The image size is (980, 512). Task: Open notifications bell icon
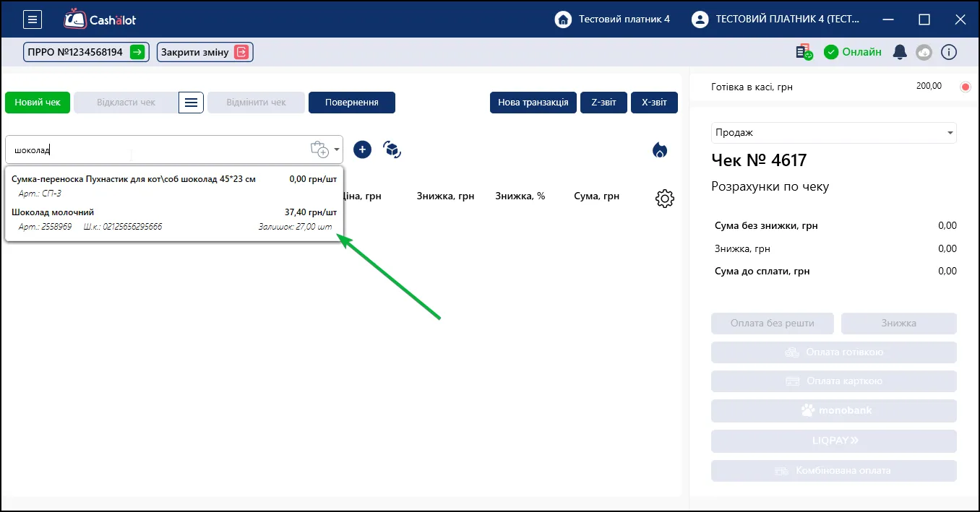(900, 52)
